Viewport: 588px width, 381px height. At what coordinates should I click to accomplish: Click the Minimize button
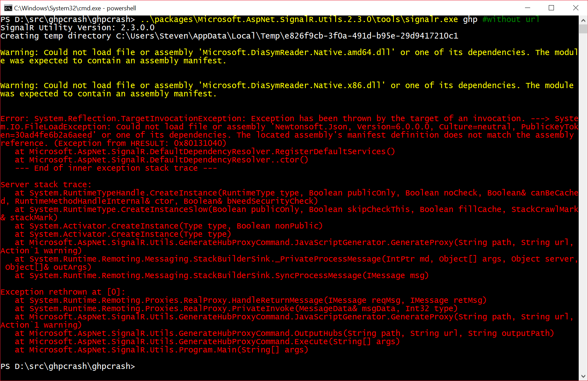[x=528, y=8]
